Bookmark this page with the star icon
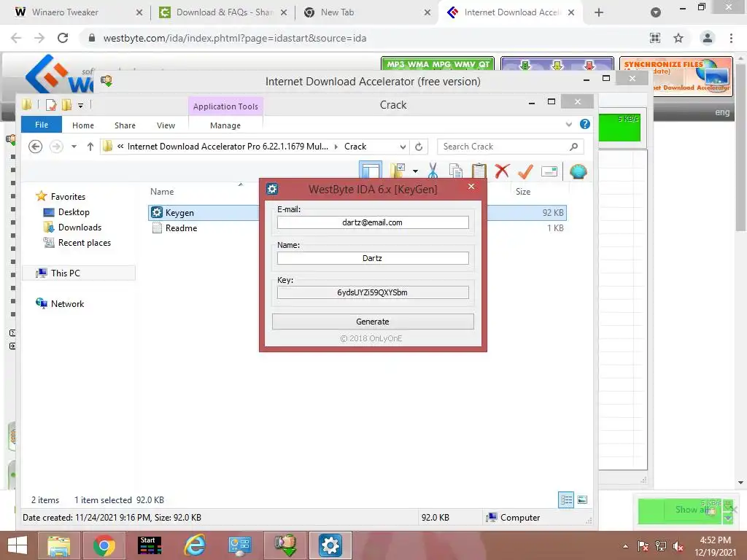The image size is (747, 560). tap(678, 38)
